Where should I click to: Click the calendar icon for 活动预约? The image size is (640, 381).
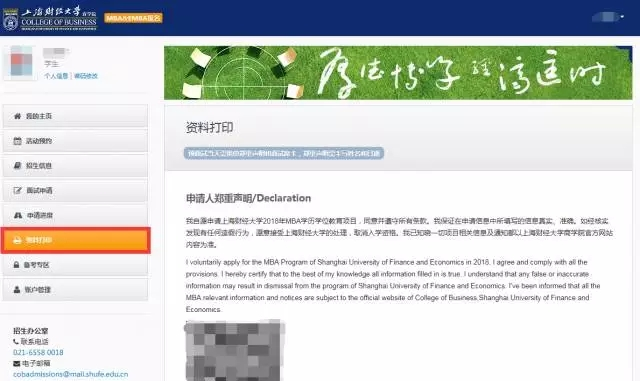click(x=17, y=141)
